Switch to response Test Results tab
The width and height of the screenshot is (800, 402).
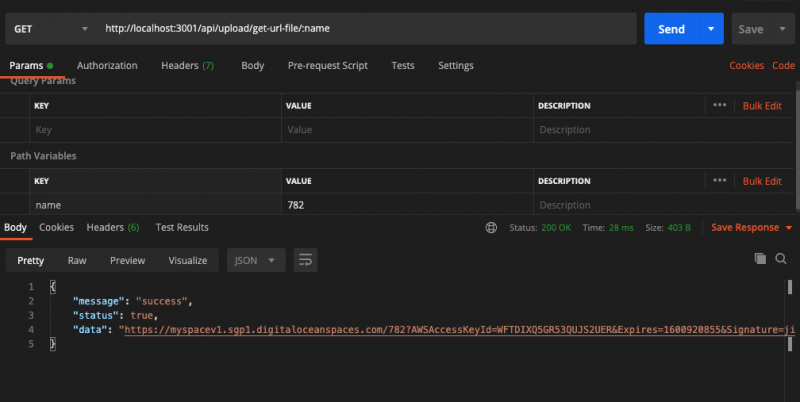click(x=182, y=228)
